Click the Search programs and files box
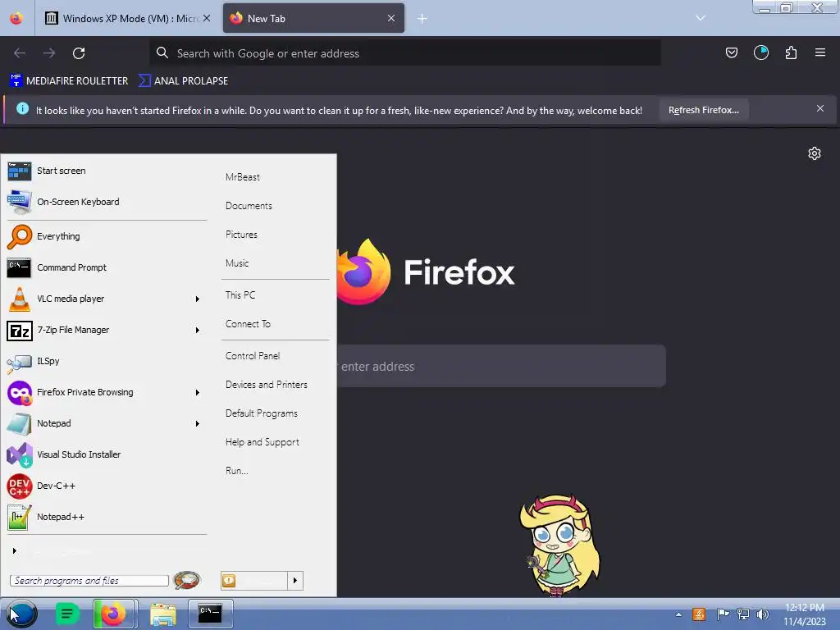Viewport: 840px width, 630px height. point(89,581)
